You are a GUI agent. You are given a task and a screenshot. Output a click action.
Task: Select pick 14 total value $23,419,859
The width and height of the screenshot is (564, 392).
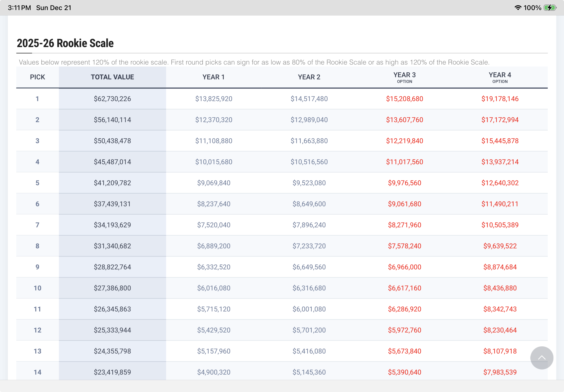click(112, 372)
